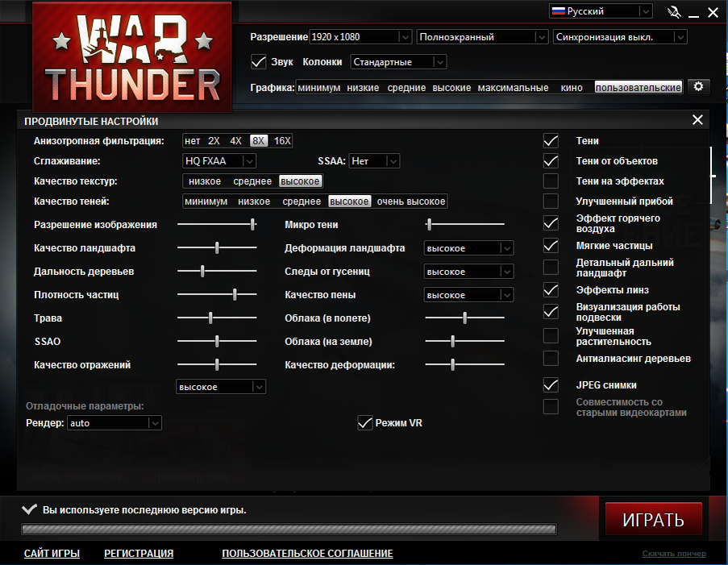This screenshot has width=728, height=565.
Task: Open graphics settings gear icon
Action: pos(698,86)
